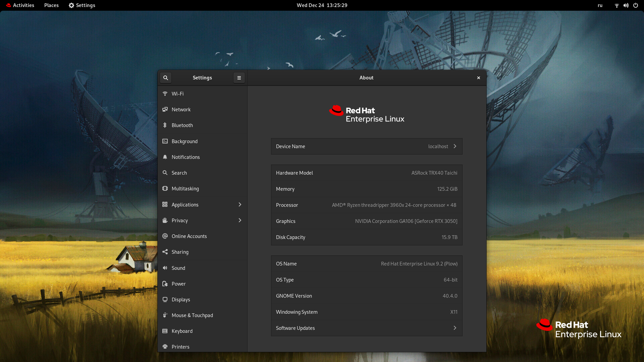This screenshot has height=362, width=644.
Task: Open the Settings hamburger menu
Action: click(x=239, y=78)
